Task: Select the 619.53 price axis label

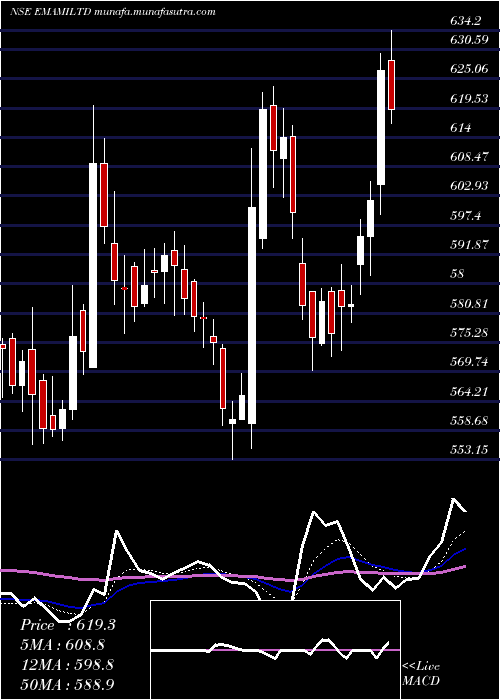Action: pyautogui.click(x=469, y=99)
